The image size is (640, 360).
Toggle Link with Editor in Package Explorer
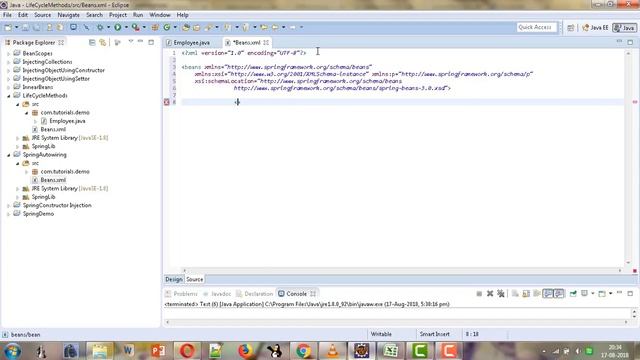tap(102, 42)
